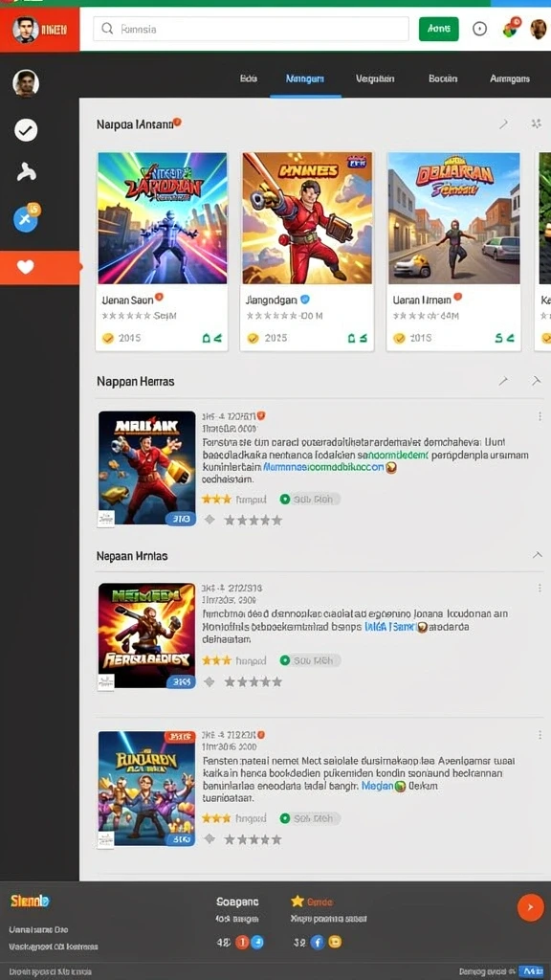Image resolution: width=551 pixels, height=980 pixels.
Task: Click the red logo tile at top left
Action: coord(40,30)
